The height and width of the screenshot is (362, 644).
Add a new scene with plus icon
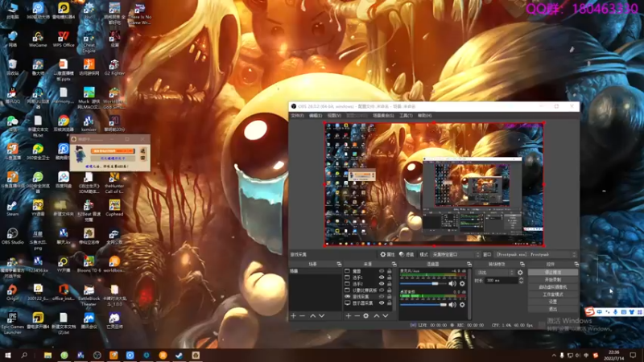point(293,315)
